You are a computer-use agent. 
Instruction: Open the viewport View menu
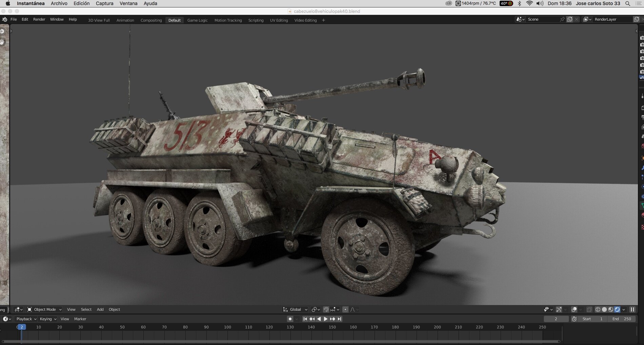click(71, 309)
